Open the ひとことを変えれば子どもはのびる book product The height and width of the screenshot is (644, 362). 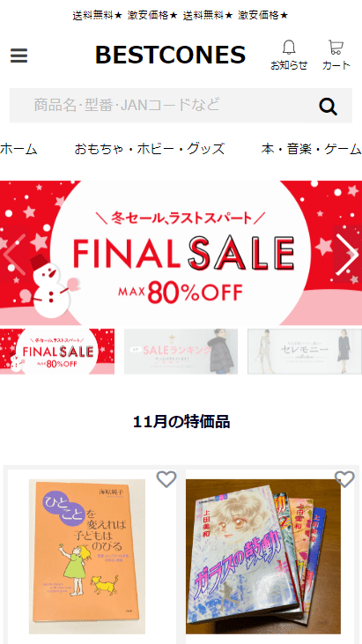tap(87, 556)
